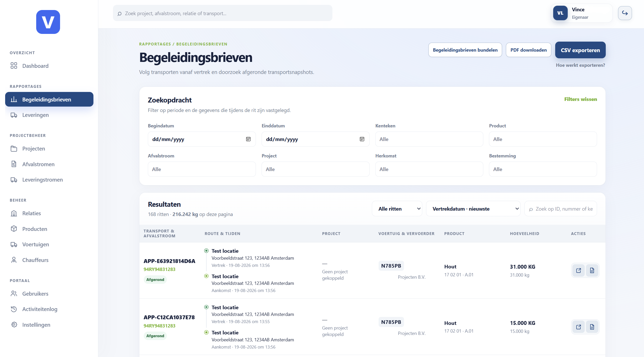Click the Instellingen gear icon

[14, 325]
